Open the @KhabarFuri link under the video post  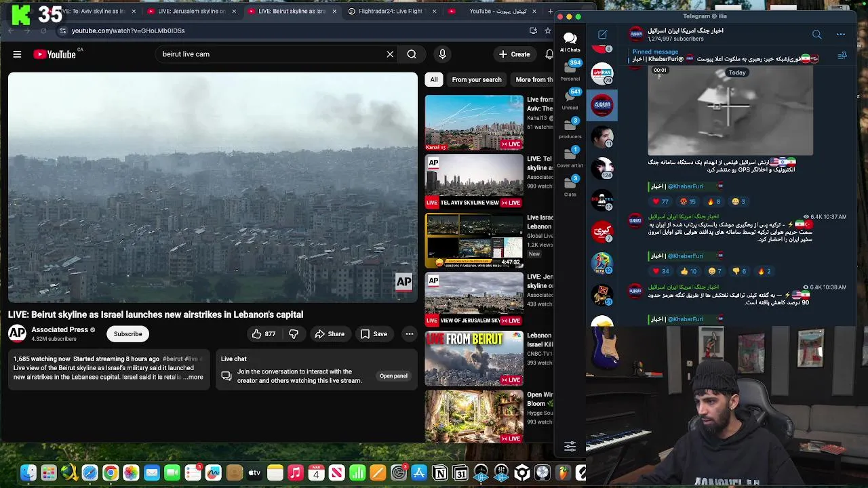(685, 186)
